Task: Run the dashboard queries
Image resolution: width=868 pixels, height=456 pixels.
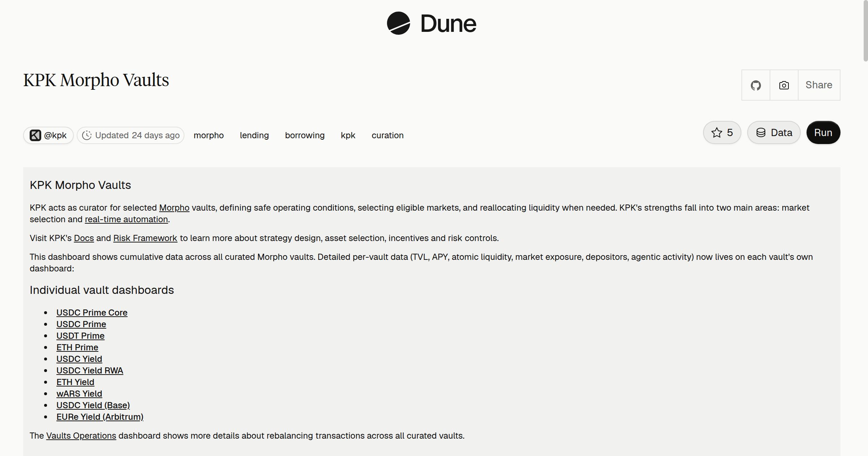Action: coord(823,132)
